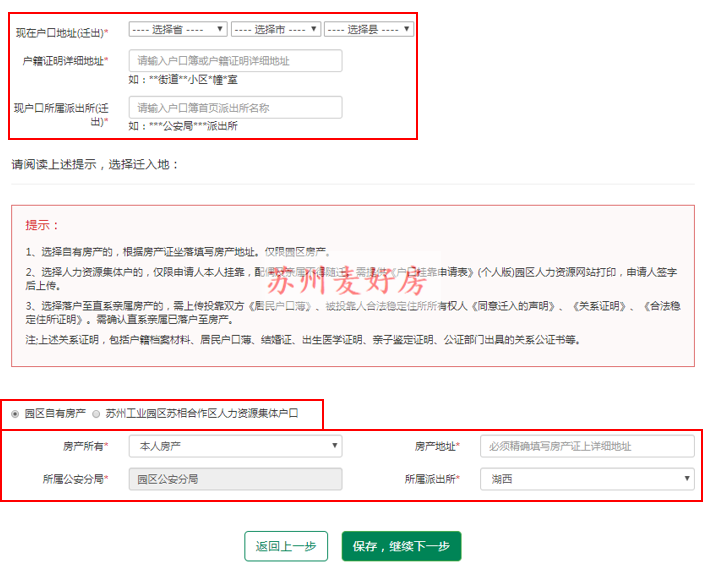
Task: Select the 园区自有房产 radio button
Action: pos(15,413)
